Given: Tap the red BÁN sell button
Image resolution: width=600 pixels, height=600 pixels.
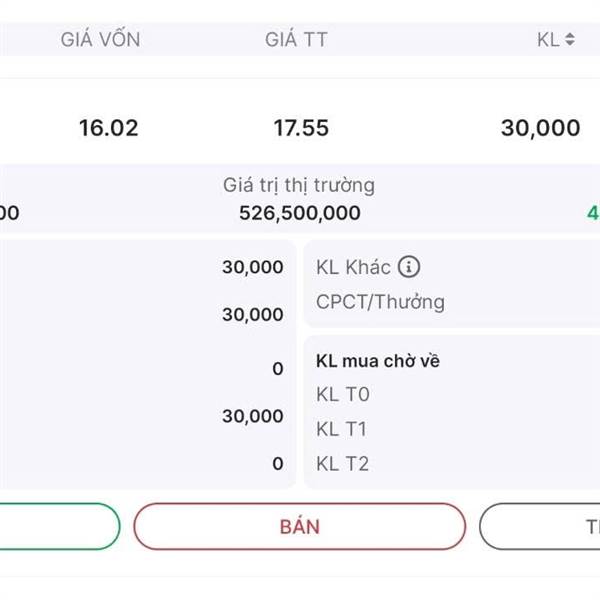Looking at the screenshot, I should pyautogui.click(x=300, y=527).
